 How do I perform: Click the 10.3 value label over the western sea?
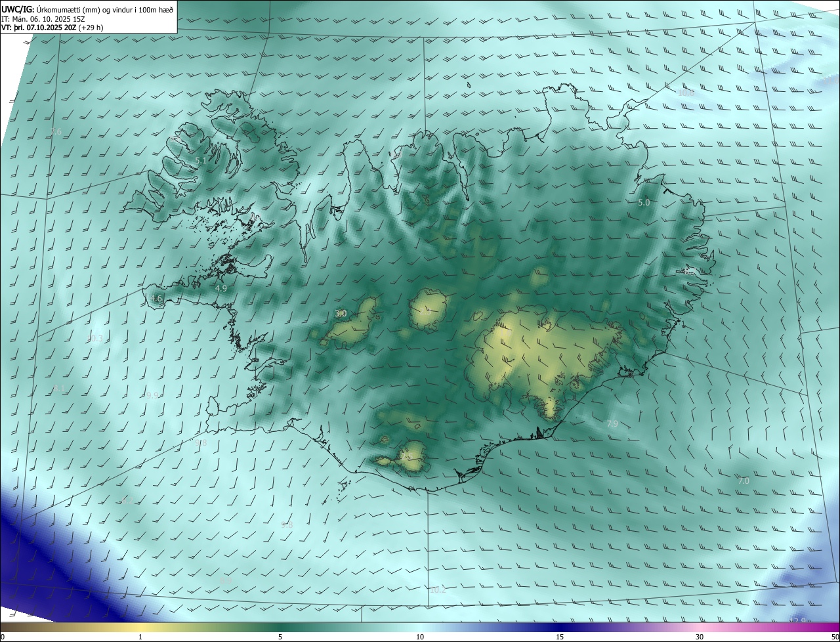(x=95, y=339)
